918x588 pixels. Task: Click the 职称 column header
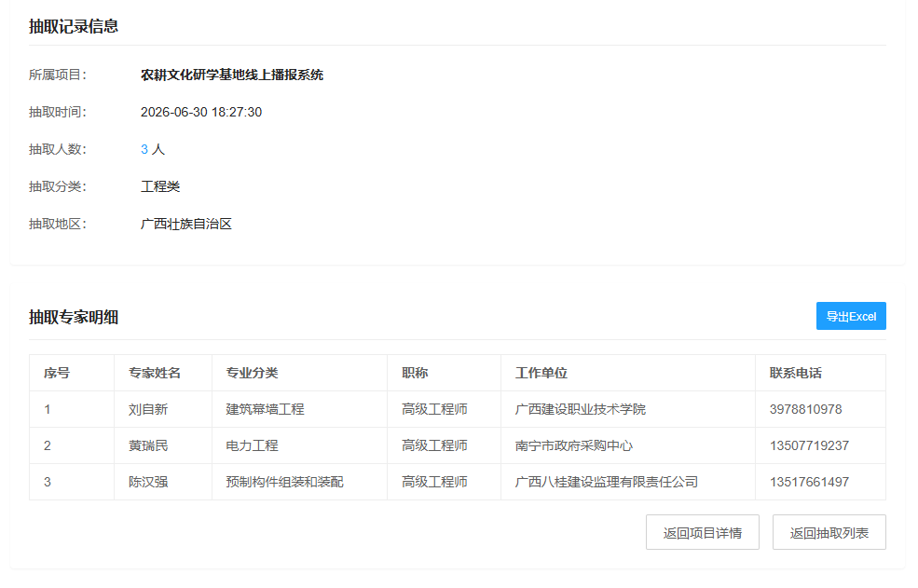[x=415, y=373]
